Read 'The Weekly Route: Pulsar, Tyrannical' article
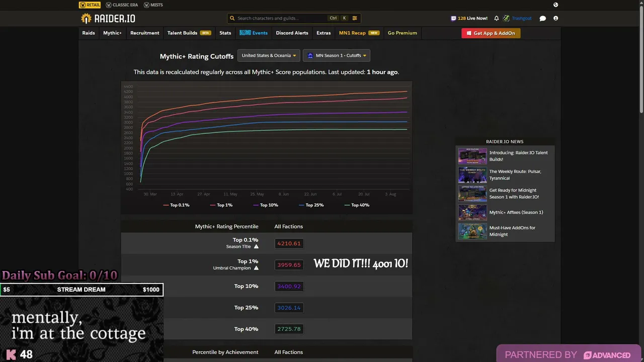Screen dimensions: 644x362 (x=515, y=175)
